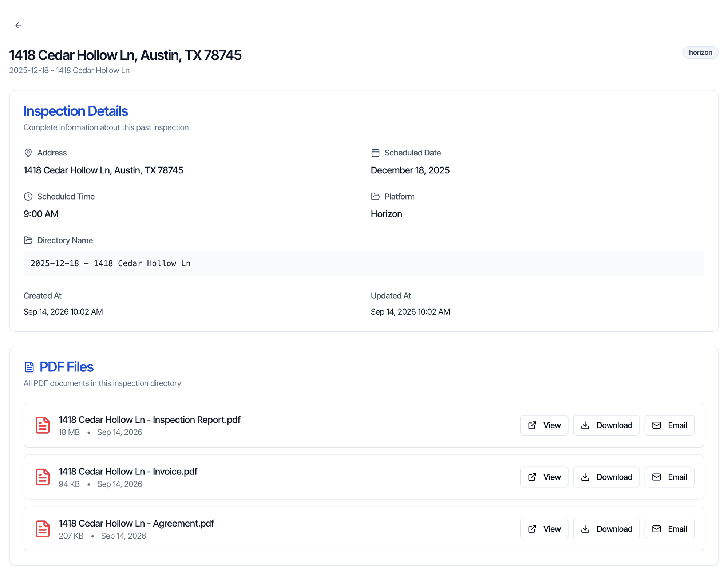Download the Agreement.pdf file
The height and width of the screenshot is (575, 728).
[x=606, y=529]
